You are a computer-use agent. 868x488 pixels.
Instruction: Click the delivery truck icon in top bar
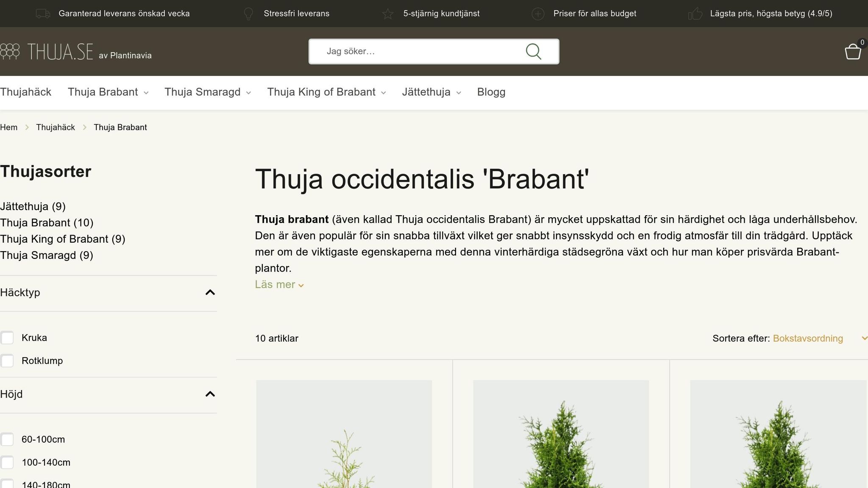[x=43, y=14]
